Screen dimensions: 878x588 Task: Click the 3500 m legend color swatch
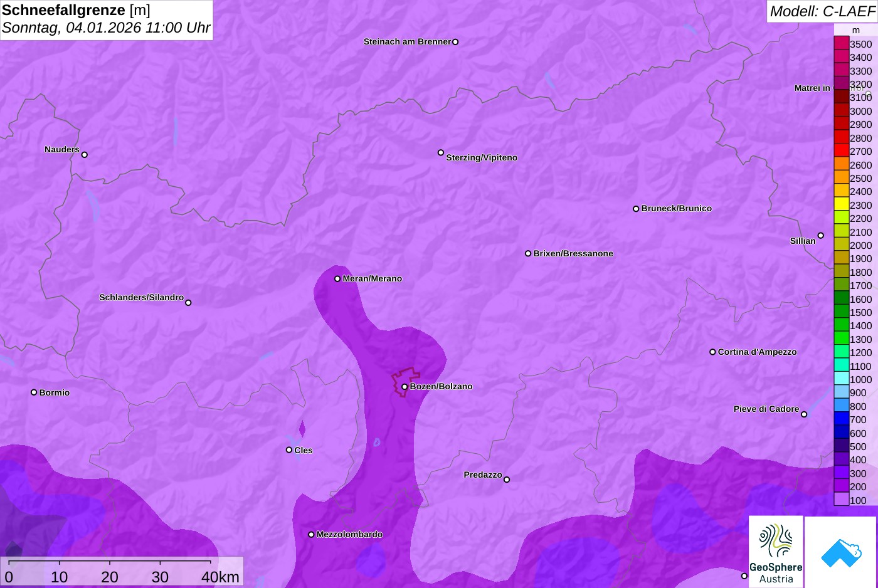click(x=842, y=43)
